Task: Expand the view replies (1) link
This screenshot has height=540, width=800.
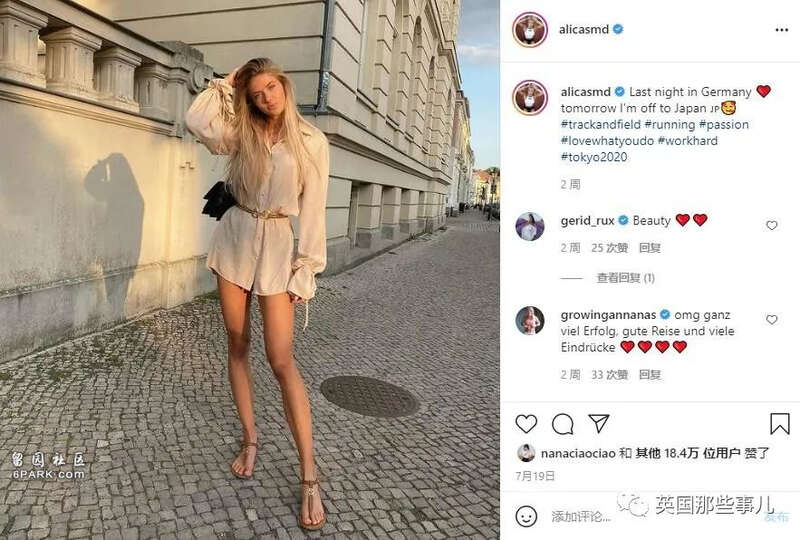Action: tap(626, 278)
